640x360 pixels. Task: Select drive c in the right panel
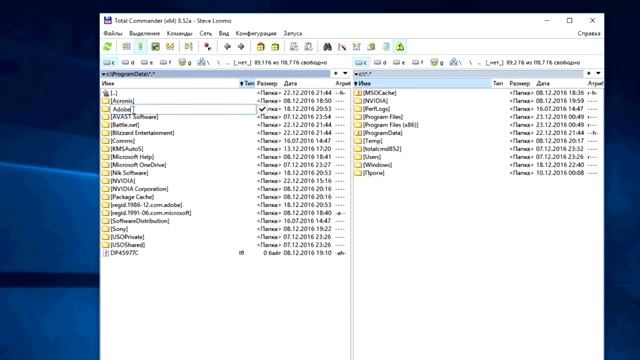coord(362,62)
